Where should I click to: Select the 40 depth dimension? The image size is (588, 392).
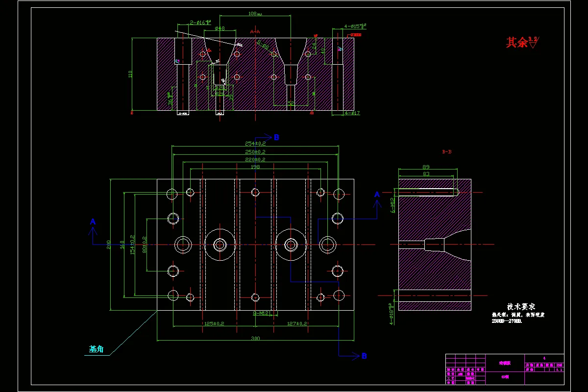tap(322, 50)
